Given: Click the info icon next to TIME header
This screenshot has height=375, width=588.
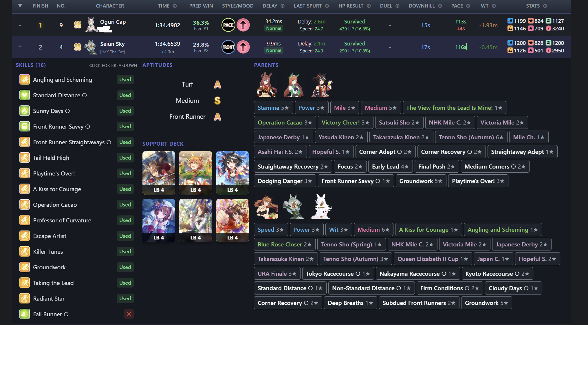Looking at the screenshot, I should [175, 6].
